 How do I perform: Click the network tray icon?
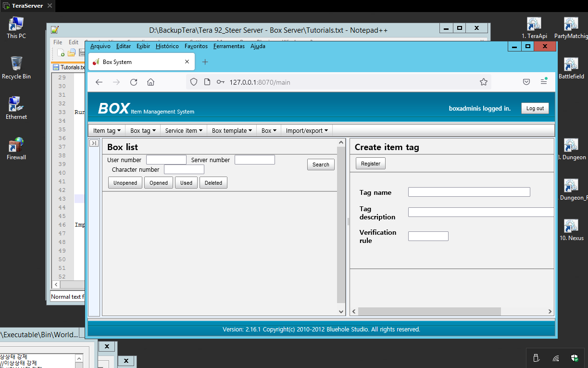tap(556, 358)
